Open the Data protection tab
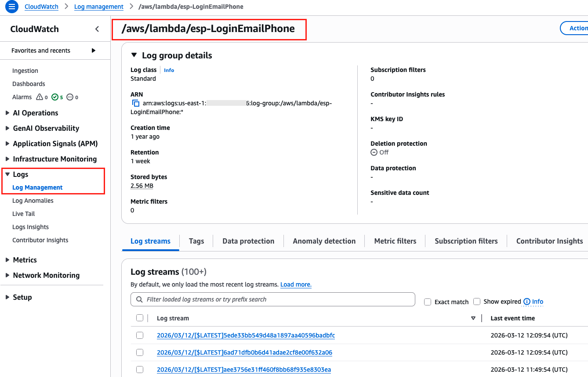The image size is (588, 377). [x=248, y=241]
